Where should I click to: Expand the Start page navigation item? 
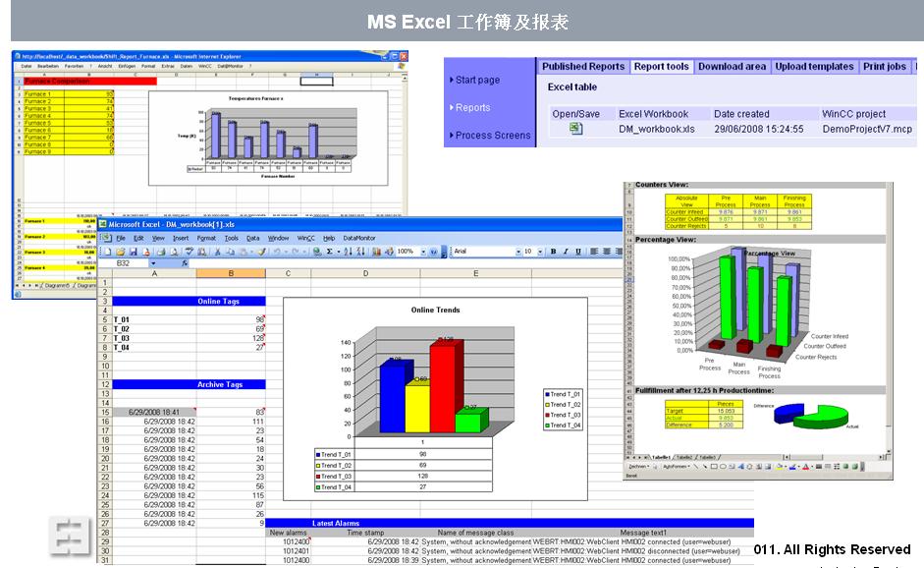(475, 80)
